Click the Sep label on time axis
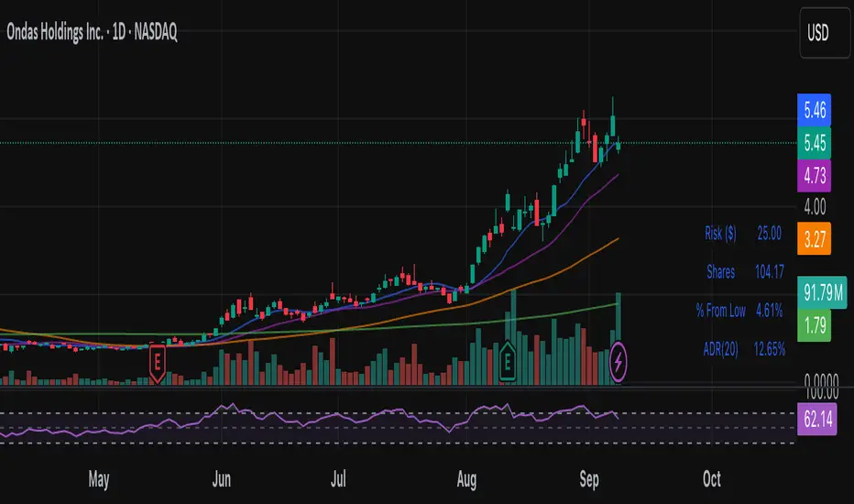 (589, 479)
